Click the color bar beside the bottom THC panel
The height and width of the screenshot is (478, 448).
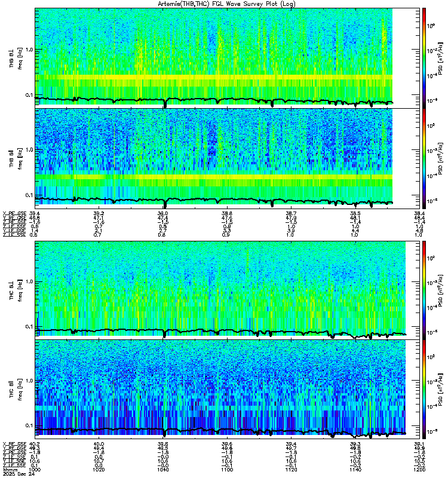424,390
